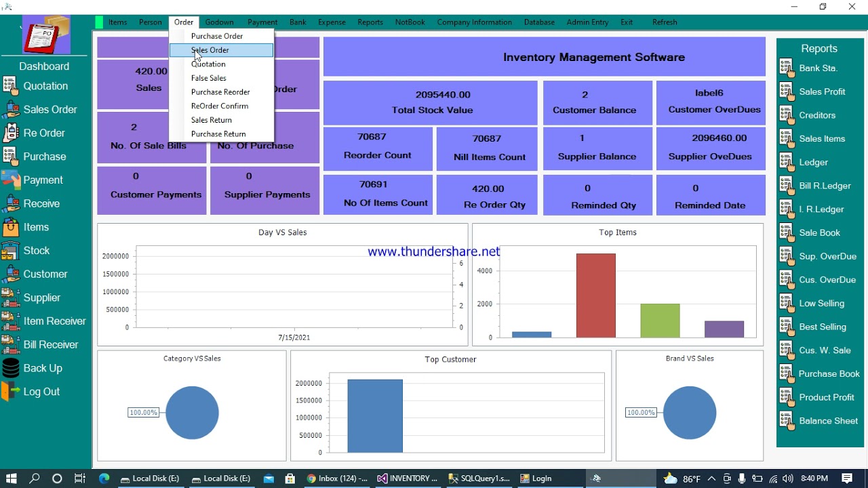Click the Sales Order sidebar icon
The image size is (868, 488).
point(10,109)
